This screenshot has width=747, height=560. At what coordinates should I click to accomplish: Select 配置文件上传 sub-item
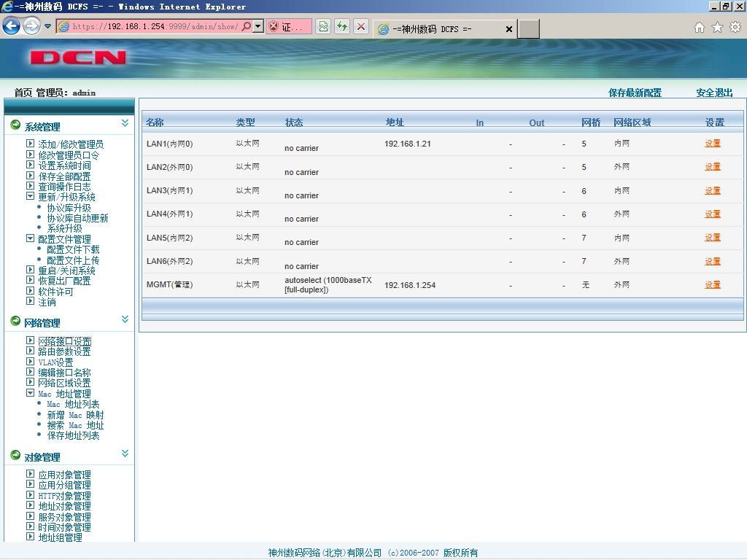[x=73, y=260]
